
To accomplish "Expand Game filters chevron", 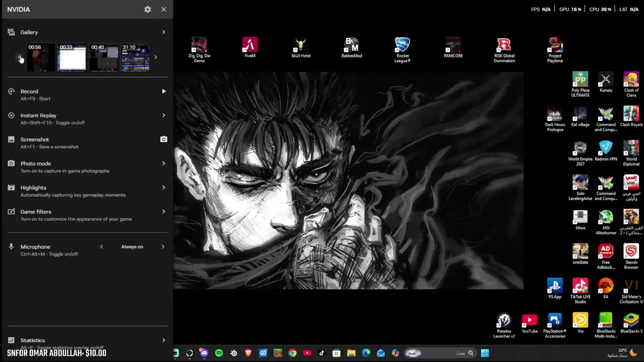I will tap(164, 212).
